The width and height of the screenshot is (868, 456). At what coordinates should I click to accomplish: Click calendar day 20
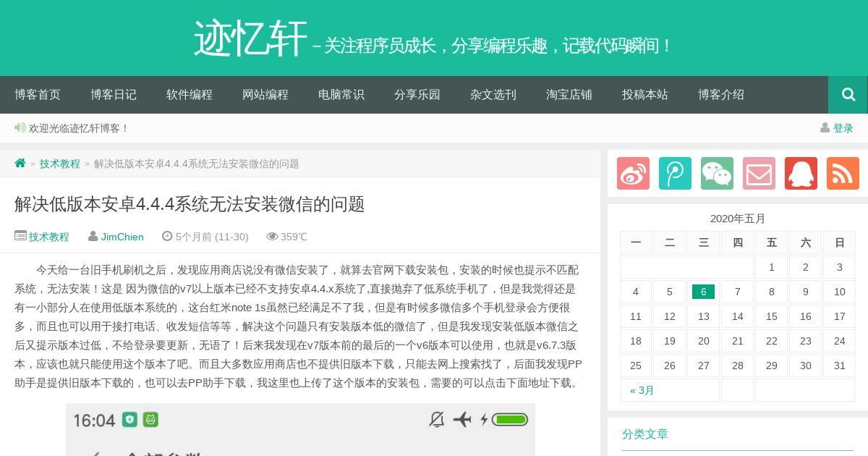pyautogui.click(x=703, y=341)
